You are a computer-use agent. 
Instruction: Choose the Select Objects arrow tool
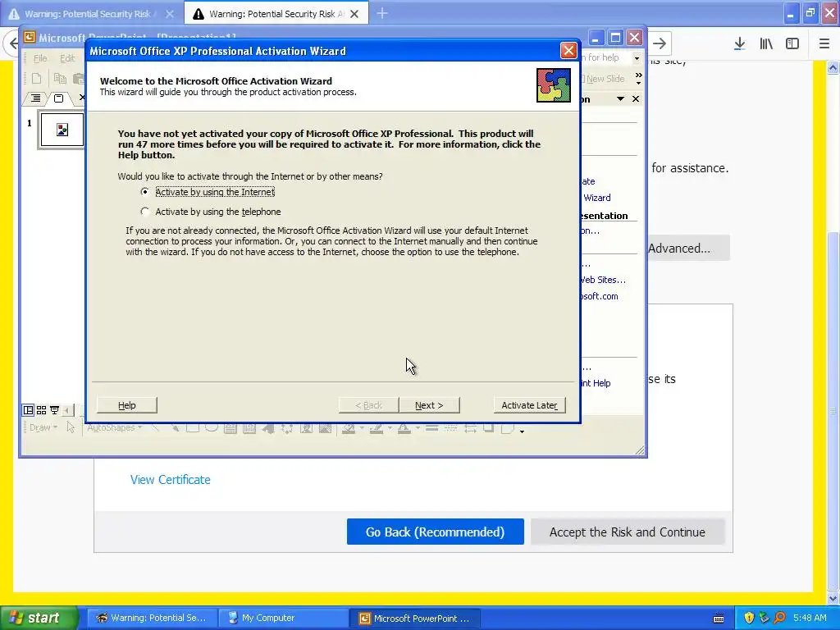click(x=71, y=427)
